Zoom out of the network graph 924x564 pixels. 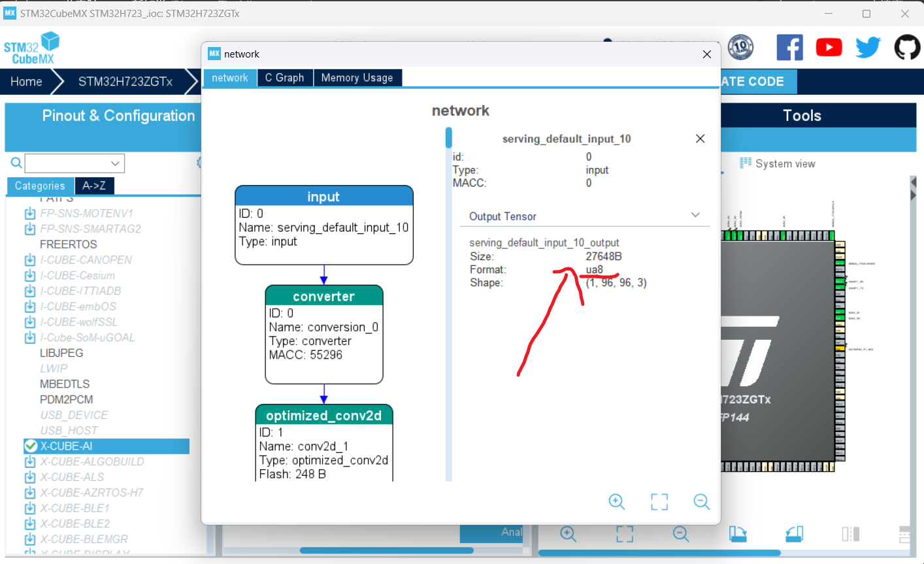[x=701, y=502]
